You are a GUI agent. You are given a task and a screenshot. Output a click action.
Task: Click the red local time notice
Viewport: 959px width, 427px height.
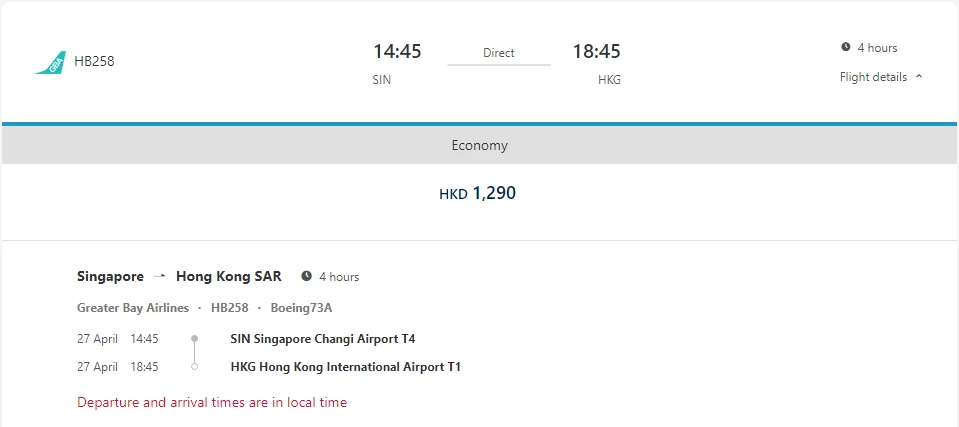pos(212,403)
